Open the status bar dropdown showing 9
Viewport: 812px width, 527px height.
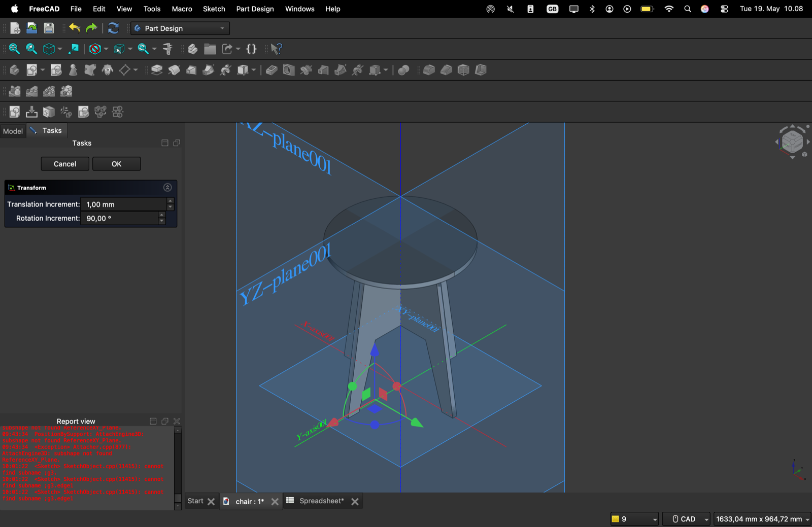(x=634, y=519)
